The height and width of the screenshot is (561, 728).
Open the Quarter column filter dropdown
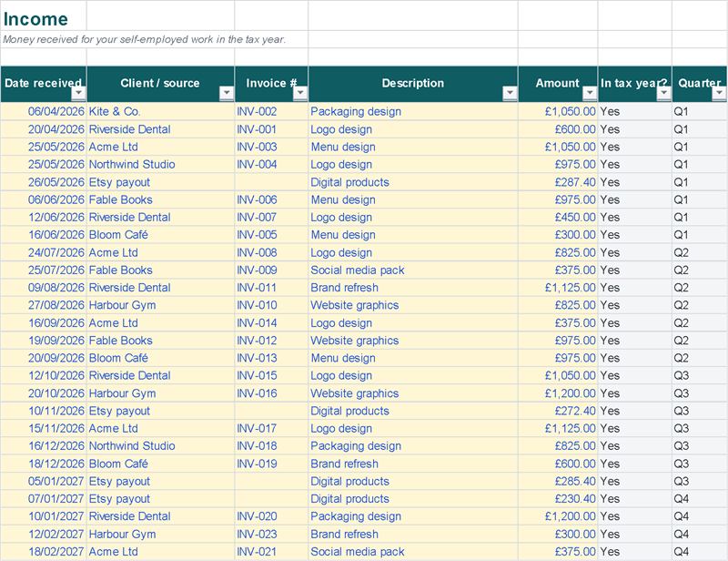[x=719, y=93]
